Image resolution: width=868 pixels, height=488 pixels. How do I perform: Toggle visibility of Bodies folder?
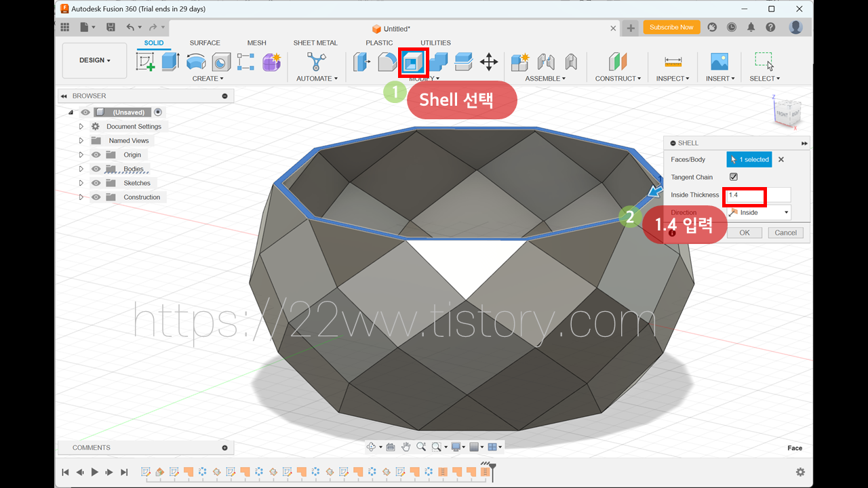(x=96, y=169)
